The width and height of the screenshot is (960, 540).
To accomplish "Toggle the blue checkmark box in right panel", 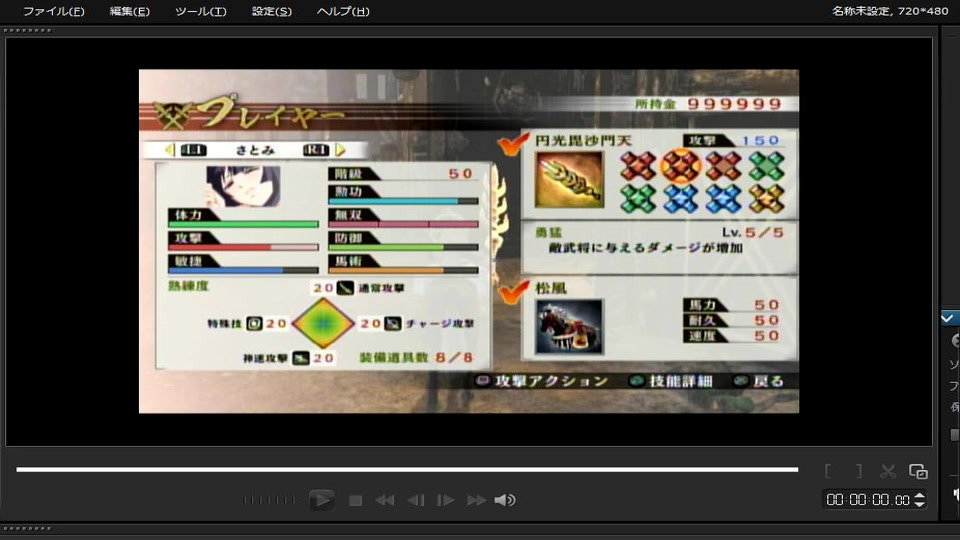I will [948, 318].
